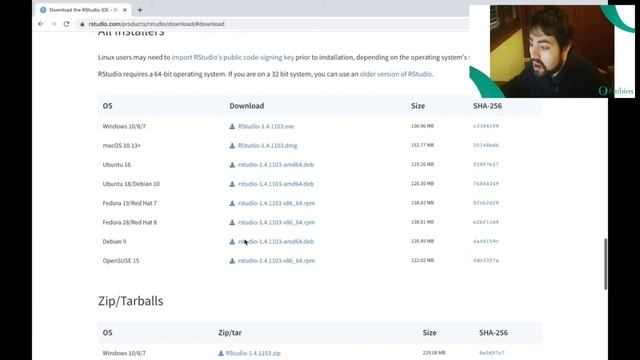Click the 'Fedora 28/Red Hat 8' OS cell

click(129, 222)
